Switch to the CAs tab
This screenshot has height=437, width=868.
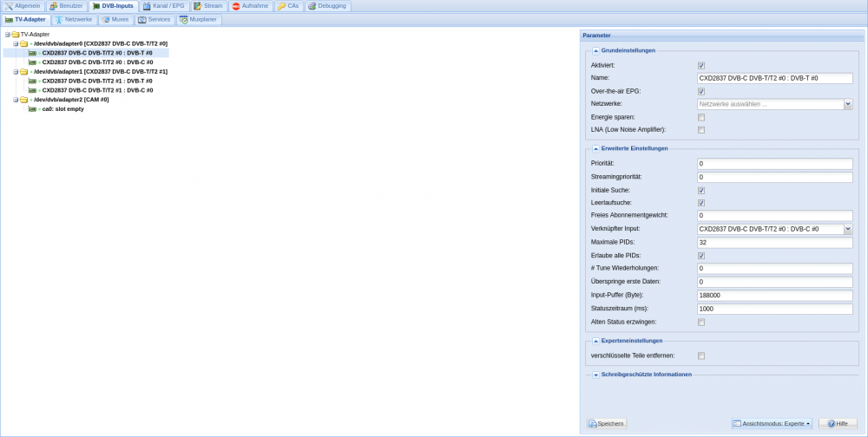(288, 6)
